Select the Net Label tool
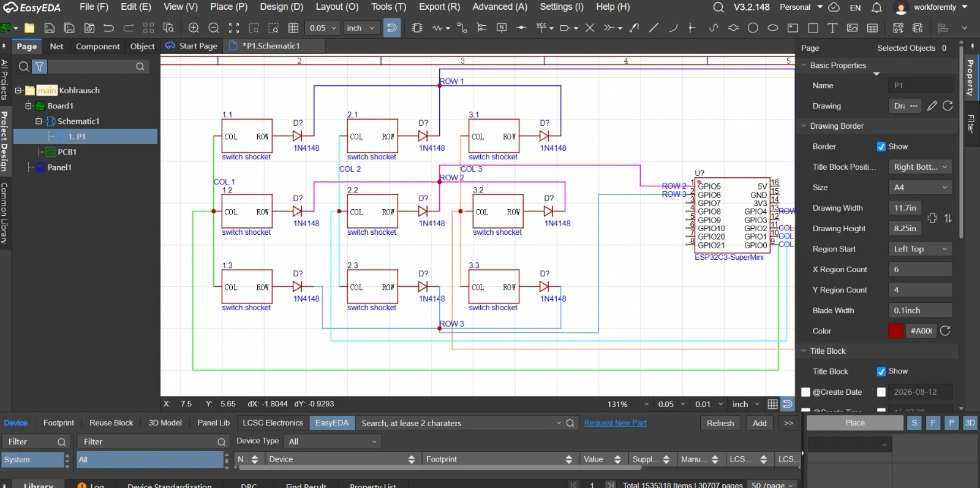 pos(502,28)
